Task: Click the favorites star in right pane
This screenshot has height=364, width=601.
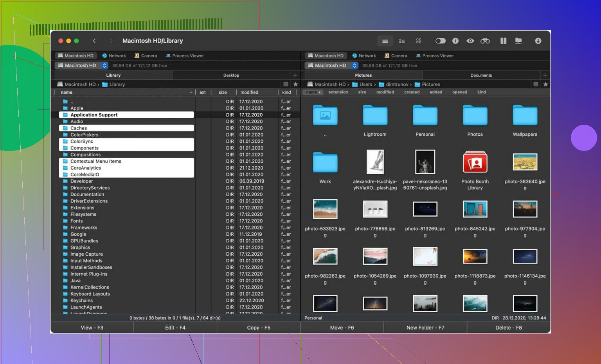Action: 545,84
